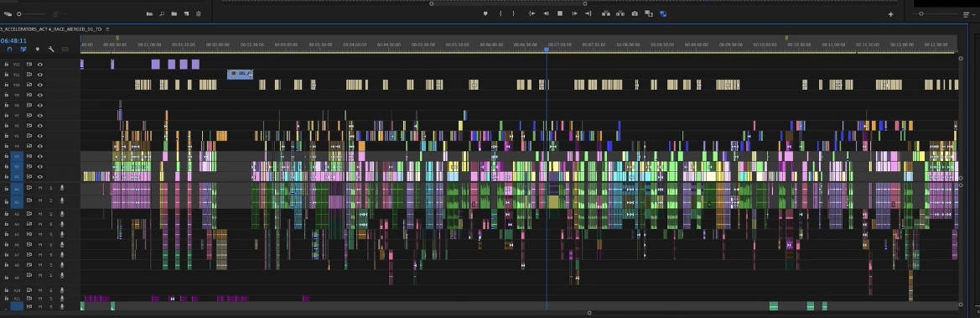Toggle Snap in Timeline magnet icon

10,49
